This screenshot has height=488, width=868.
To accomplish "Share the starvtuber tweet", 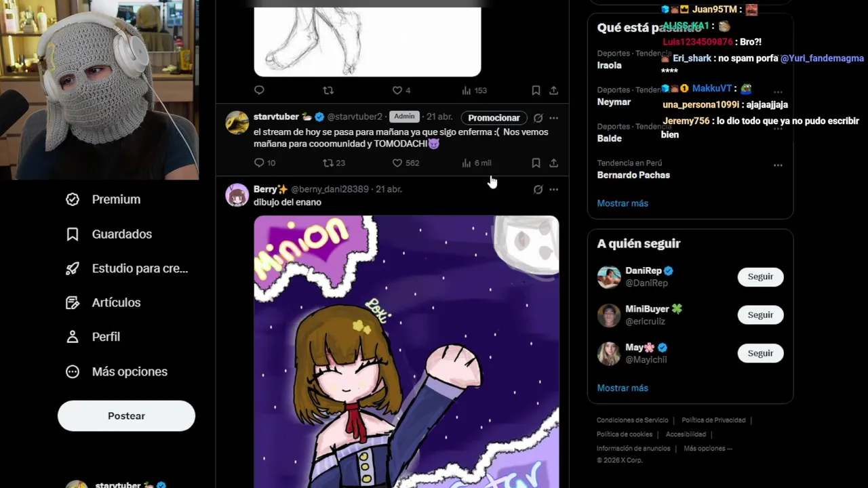I will (553, 163).
